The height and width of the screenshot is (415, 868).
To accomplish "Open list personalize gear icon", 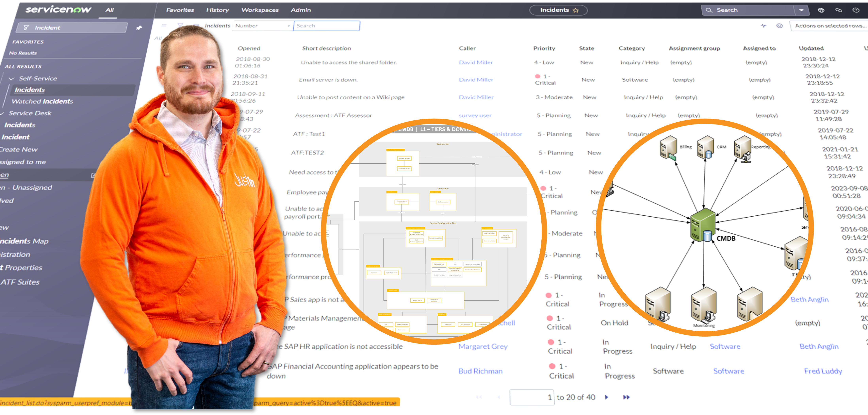I will [779, 26].
